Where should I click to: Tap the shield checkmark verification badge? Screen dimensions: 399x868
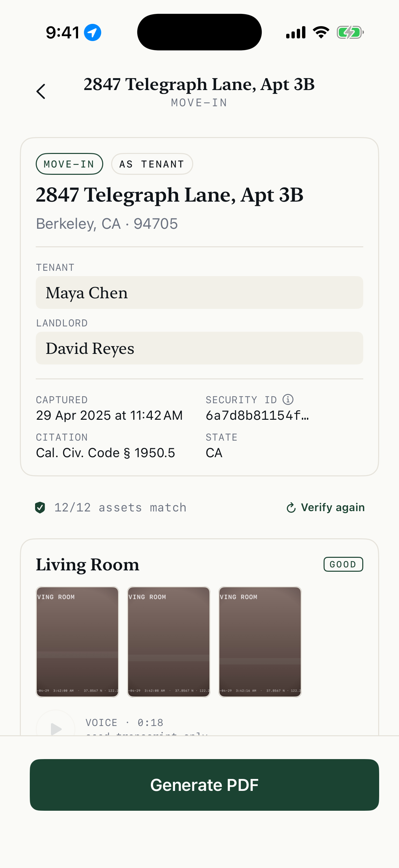point(41,507)
